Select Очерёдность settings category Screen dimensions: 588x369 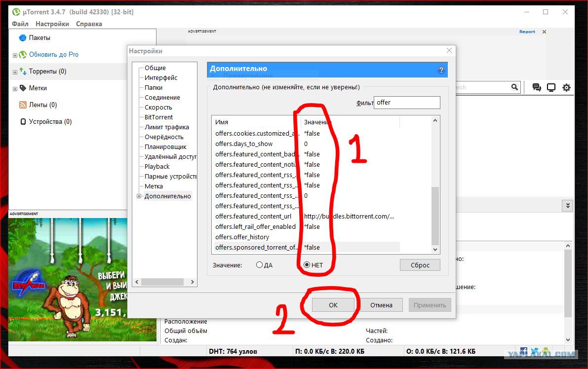pos(164,137)
